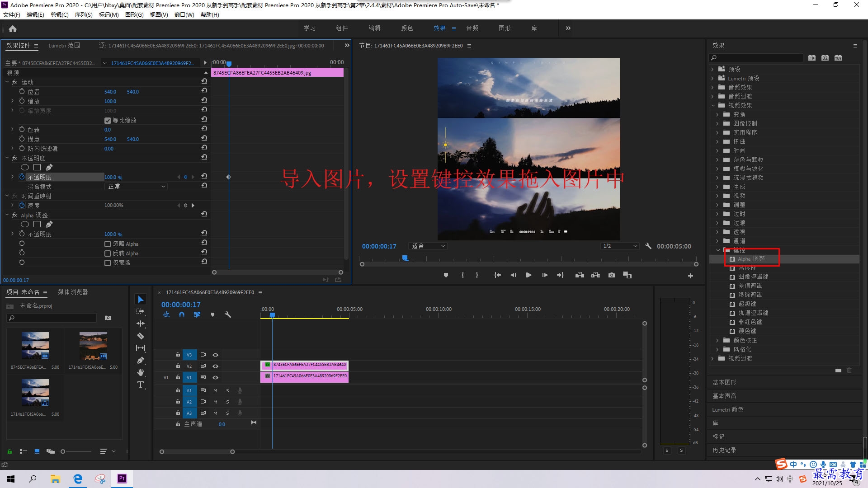Solo audio track A2
Screen dimensions: 868x488
(x=227, y=402)
